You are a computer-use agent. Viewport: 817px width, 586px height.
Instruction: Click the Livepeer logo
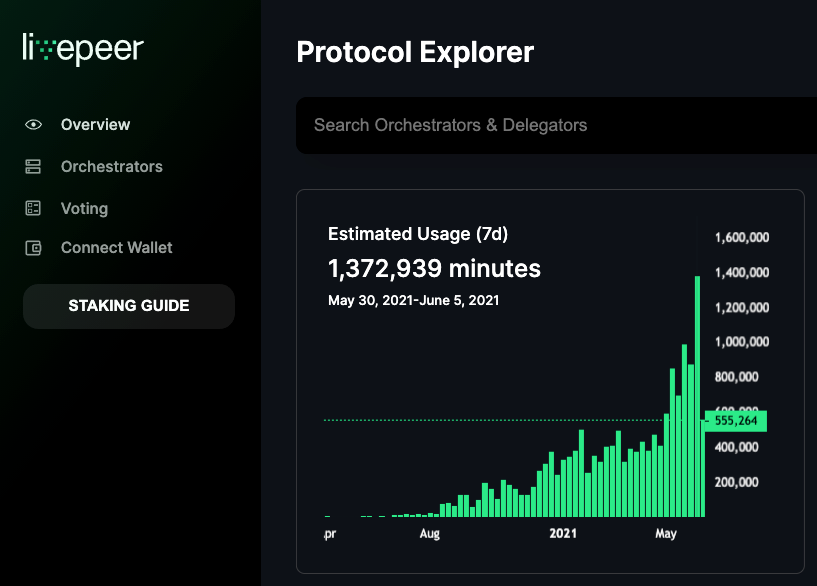point(83,49)
